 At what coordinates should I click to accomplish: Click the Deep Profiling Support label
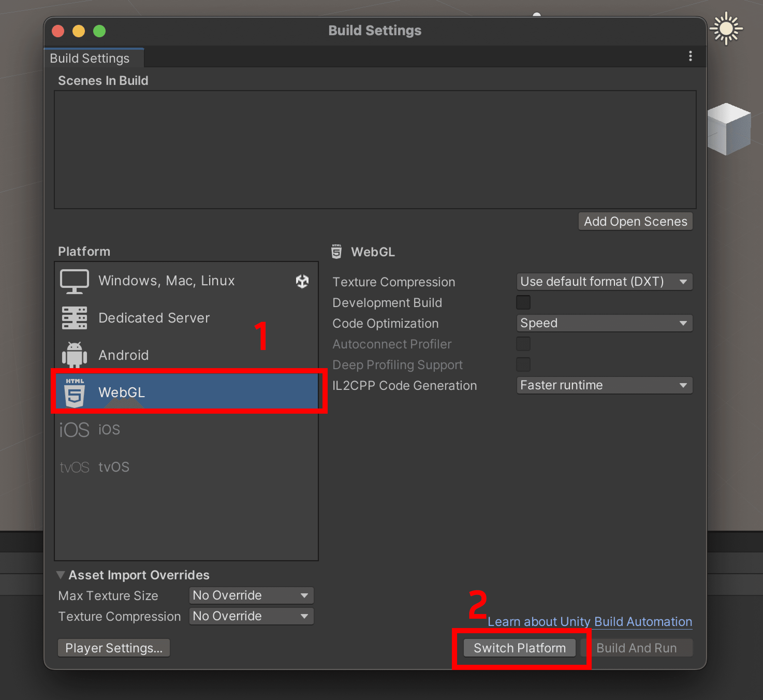coord(397,365)
